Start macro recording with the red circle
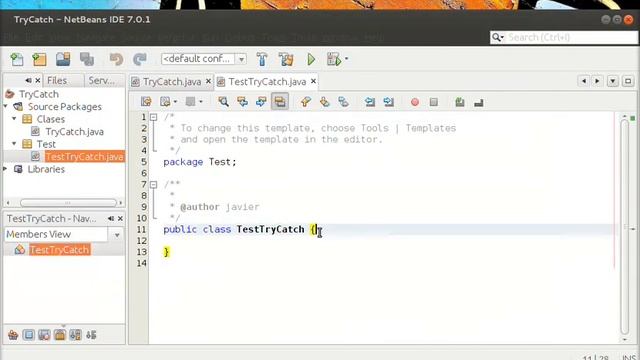640x360 pixels. tap(415, 102)
